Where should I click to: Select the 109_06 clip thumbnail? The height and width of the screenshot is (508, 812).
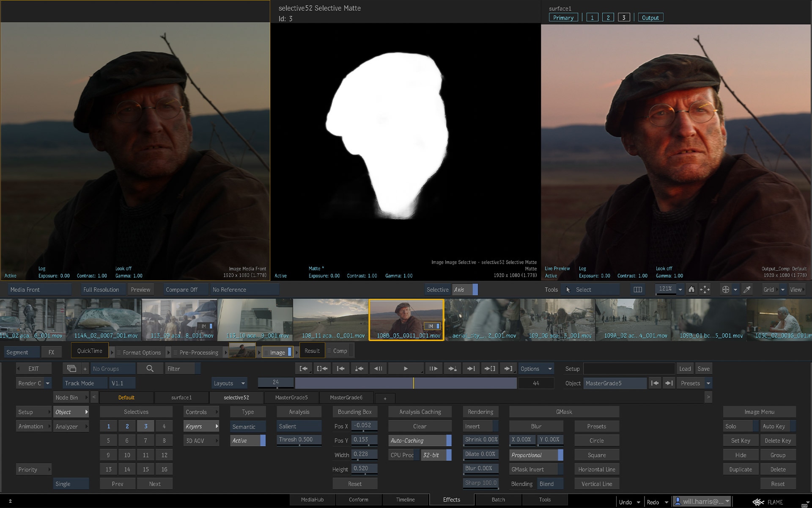tap(557, 320)
